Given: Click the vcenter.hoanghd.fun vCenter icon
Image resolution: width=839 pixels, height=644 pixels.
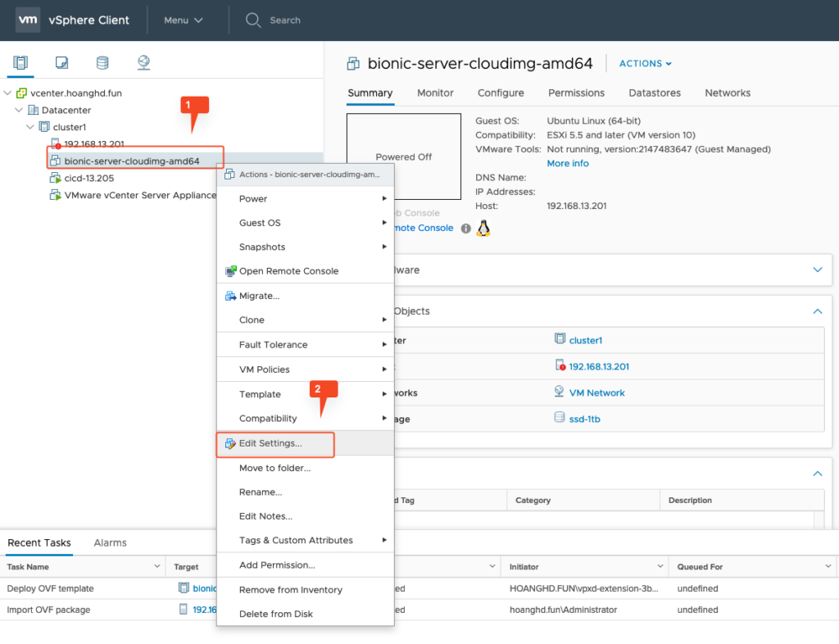Looking at the screenshot, I should (21, 93).
